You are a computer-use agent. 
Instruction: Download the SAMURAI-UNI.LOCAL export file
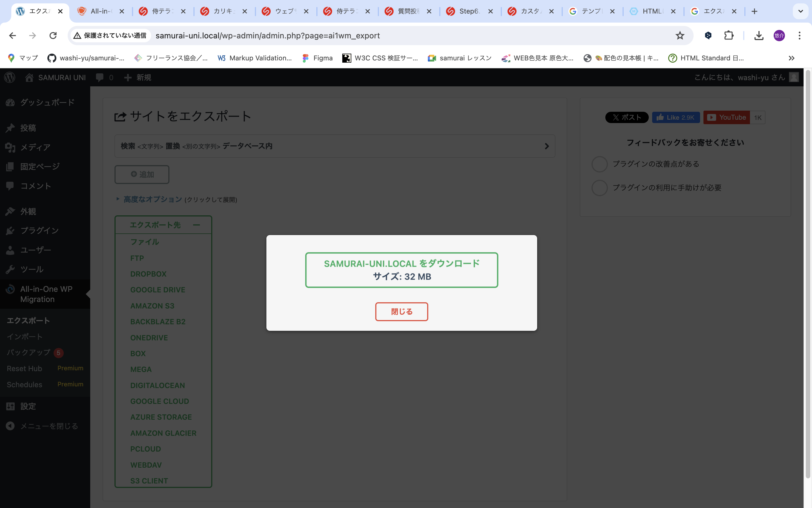(x=401, y=270)
